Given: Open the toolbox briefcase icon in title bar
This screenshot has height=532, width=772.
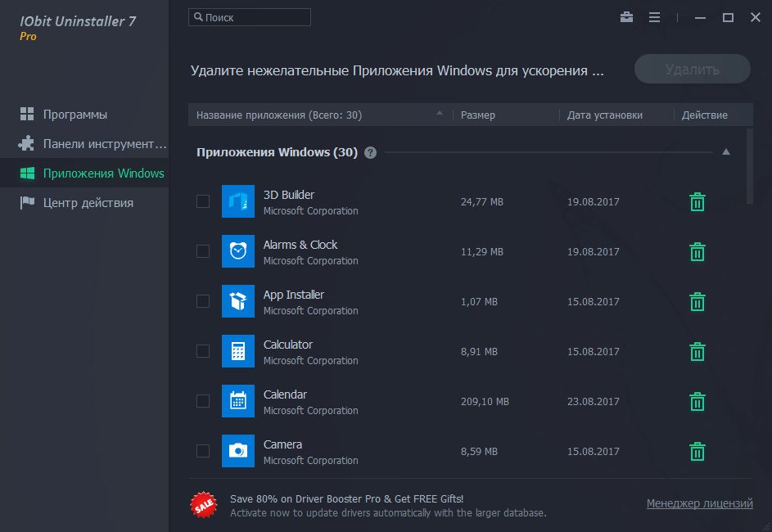Looking at the screenshot, I should tap(627, 17).
